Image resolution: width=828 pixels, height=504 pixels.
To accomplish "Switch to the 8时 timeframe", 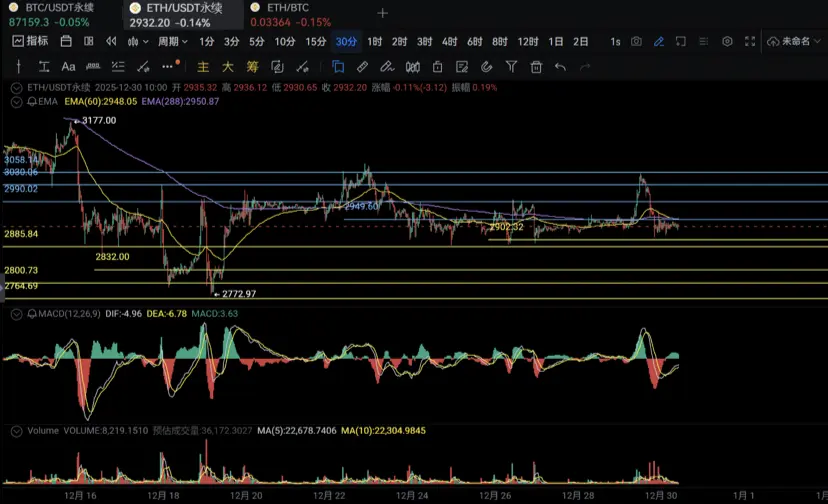I will pos(500,41).
